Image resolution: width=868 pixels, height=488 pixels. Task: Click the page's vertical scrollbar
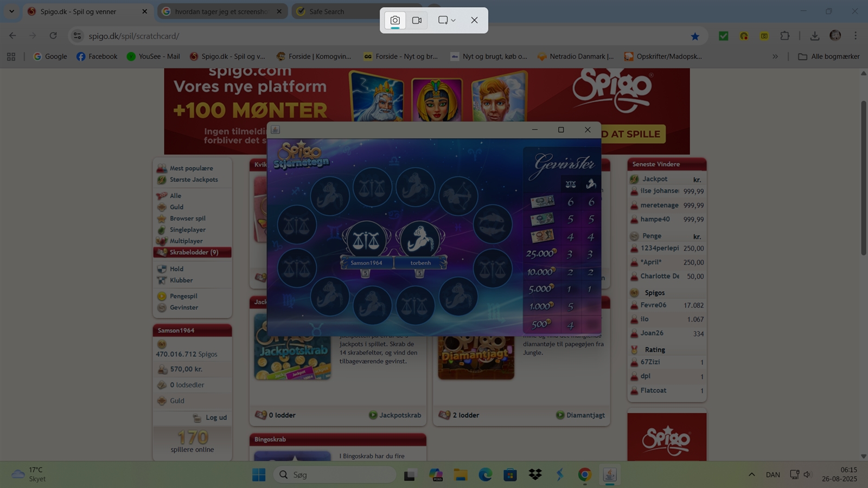coord(864,179)
